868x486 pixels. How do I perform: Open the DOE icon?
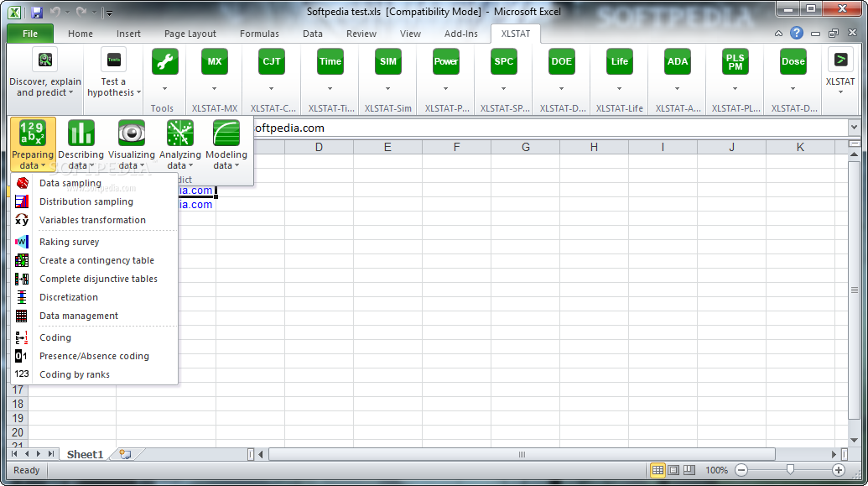561,61
